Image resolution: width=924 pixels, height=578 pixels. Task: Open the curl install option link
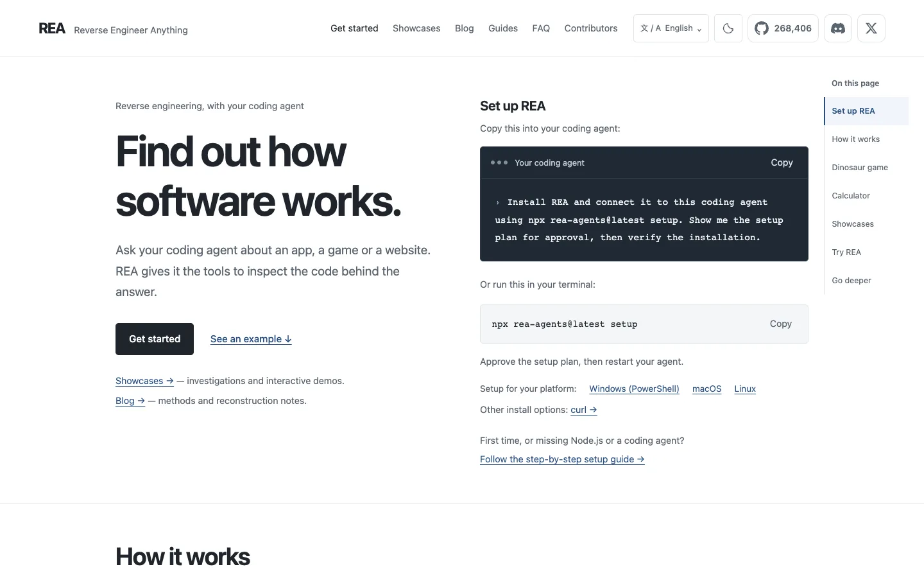[584, 410]
